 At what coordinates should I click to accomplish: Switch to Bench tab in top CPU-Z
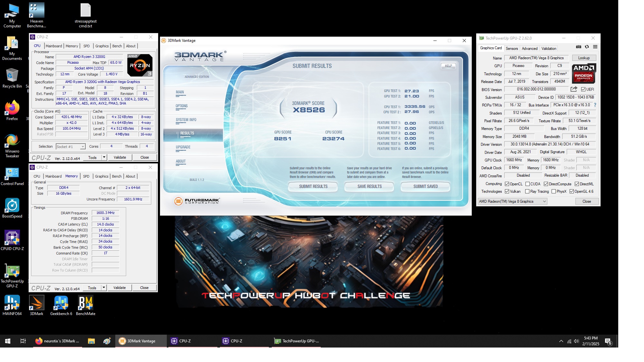coord(117,46)
